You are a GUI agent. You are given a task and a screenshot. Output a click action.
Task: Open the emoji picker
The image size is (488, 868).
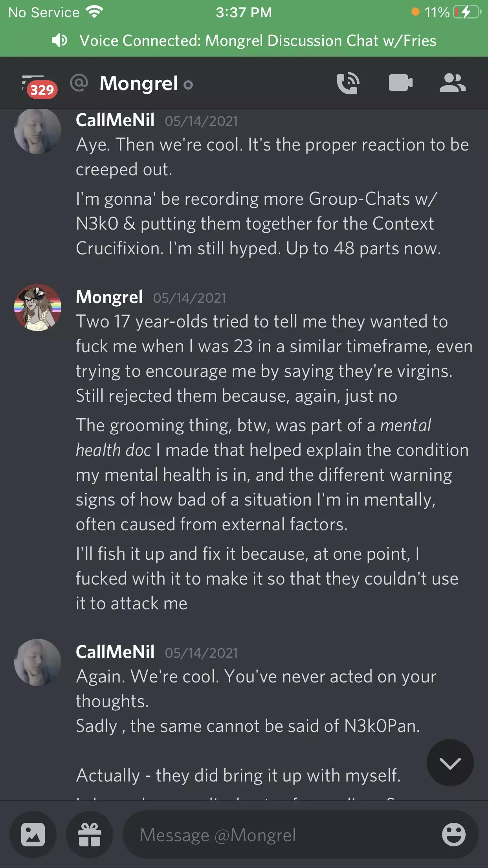point(453,835)
